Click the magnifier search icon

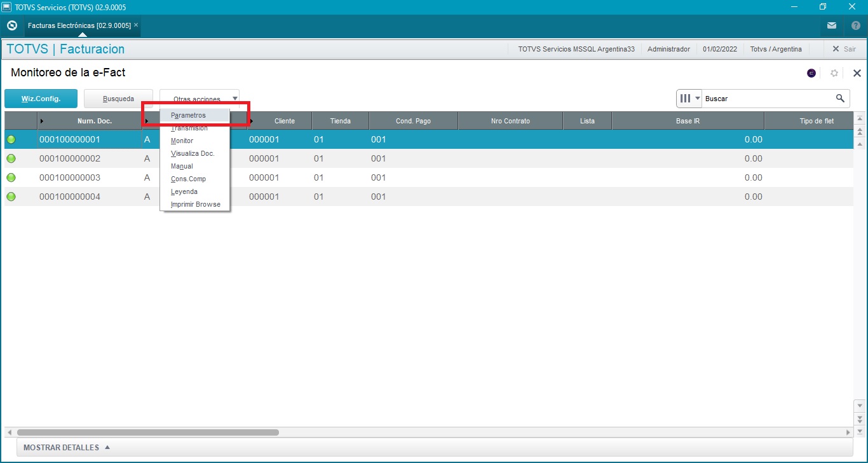[x=840, y=98]
